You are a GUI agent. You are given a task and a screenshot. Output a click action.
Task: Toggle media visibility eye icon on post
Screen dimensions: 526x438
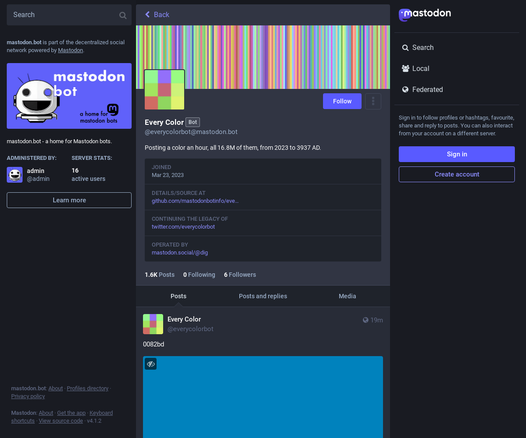(151, 364)
